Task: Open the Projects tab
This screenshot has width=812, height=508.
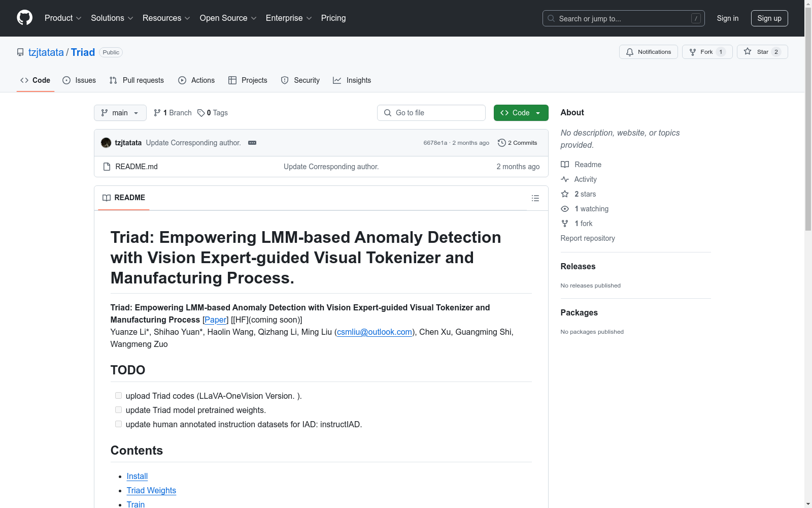Action: pos(248,80)
